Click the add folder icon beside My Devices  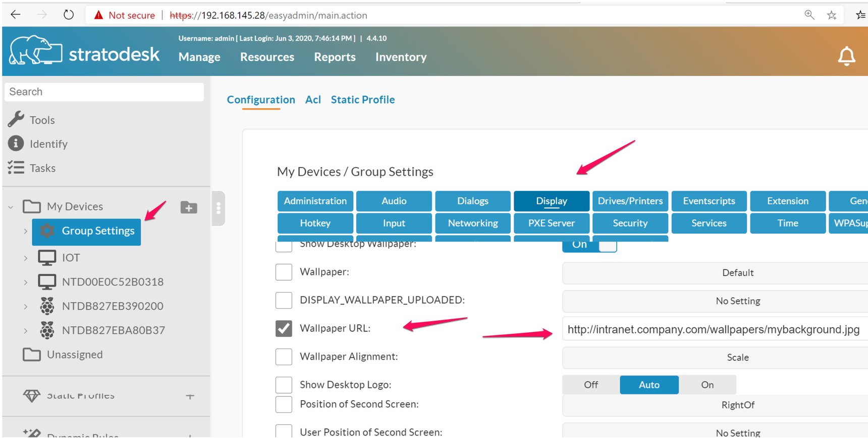tap(189, 207)
